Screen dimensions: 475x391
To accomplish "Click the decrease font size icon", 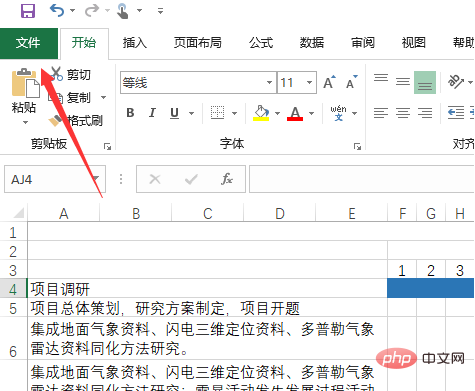I will click(351, 82).
